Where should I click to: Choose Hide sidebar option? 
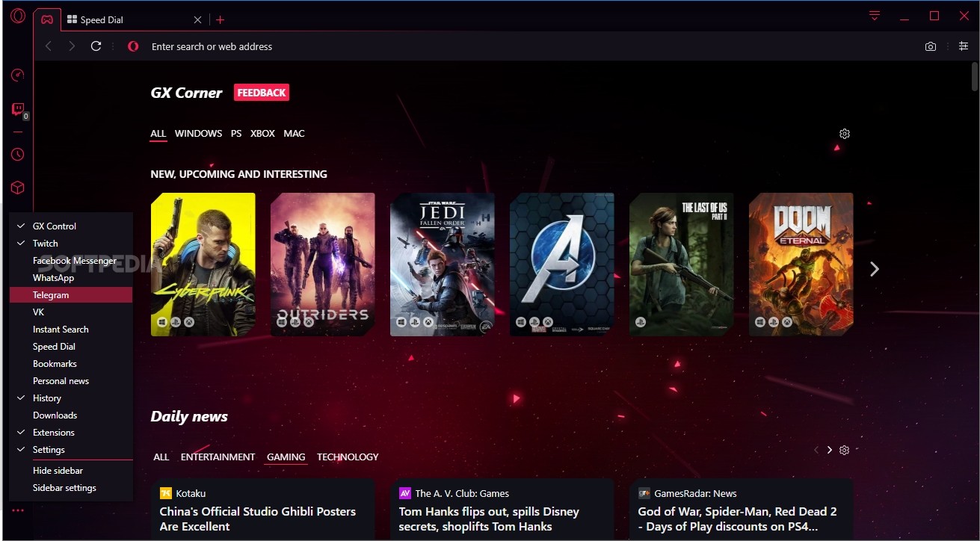(x=71, y=471)
